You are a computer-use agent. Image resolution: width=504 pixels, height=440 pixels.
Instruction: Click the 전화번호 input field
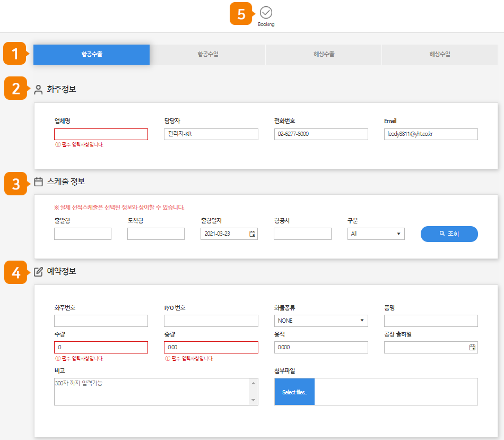pos(321,134)
